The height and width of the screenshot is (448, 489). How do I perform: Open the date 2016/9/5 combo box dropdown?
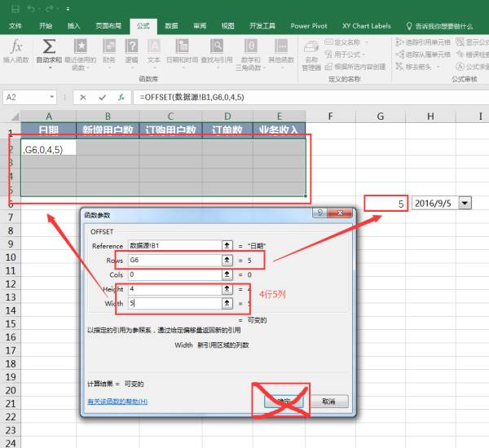pos(465,204)
